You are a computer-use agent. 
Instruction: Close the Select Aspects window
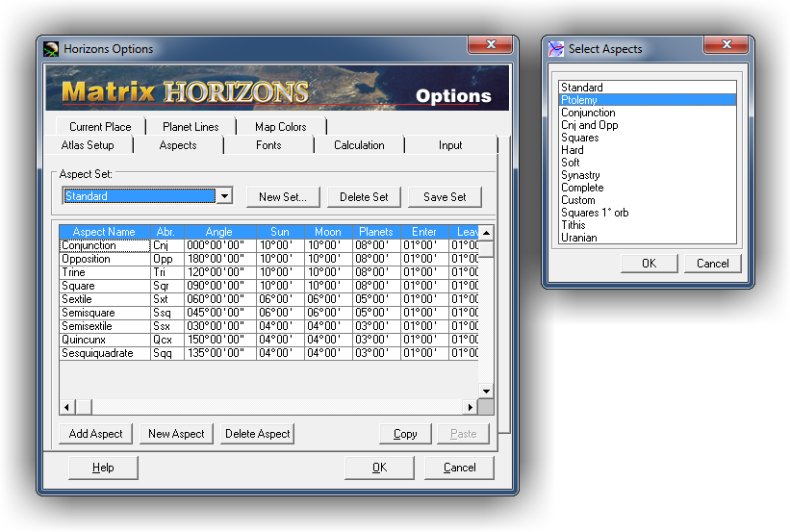(x=726, y=44)
